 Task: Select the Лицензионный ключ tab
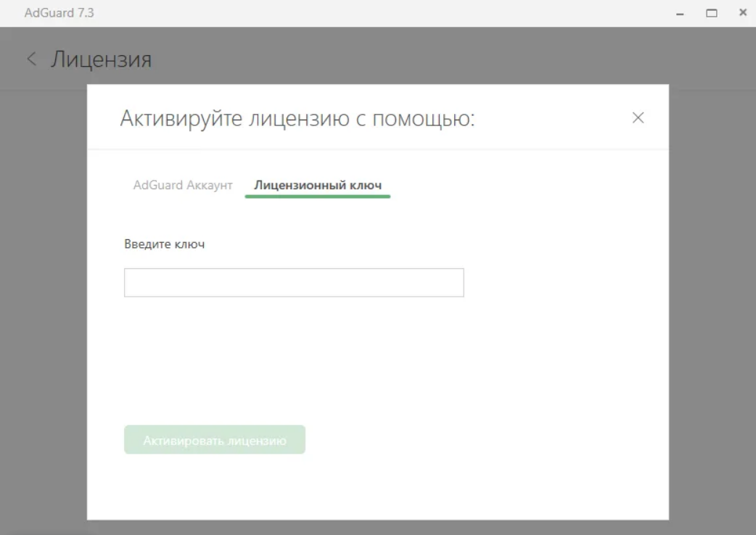pyautogui.click(x=318, y=185)
